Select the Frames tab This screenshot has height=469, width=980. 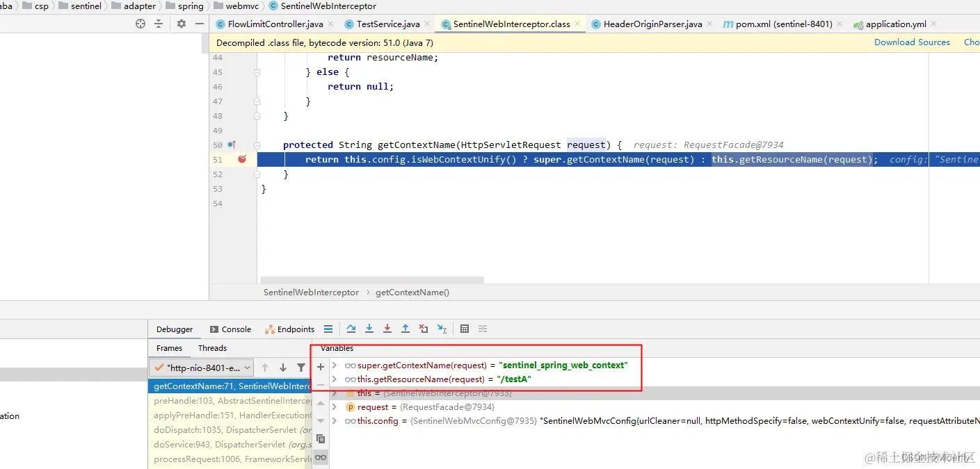tap(169, 348)
